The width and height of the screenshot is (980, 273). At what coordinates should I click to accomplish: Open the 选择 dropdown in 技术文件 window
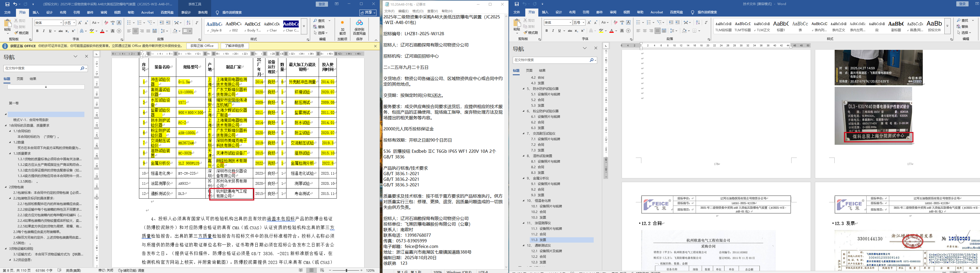[x=964, y=33]
